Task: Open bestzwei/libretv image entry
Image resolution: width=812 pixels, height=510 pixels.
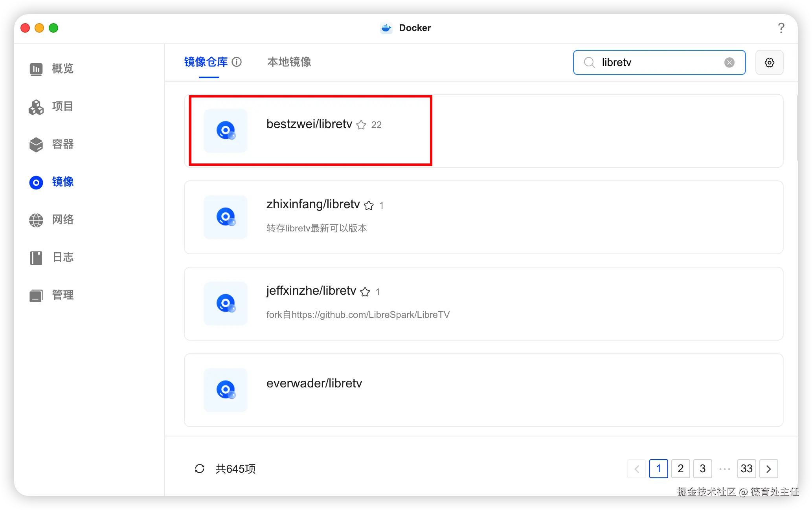Action: (x=309, y=124)
